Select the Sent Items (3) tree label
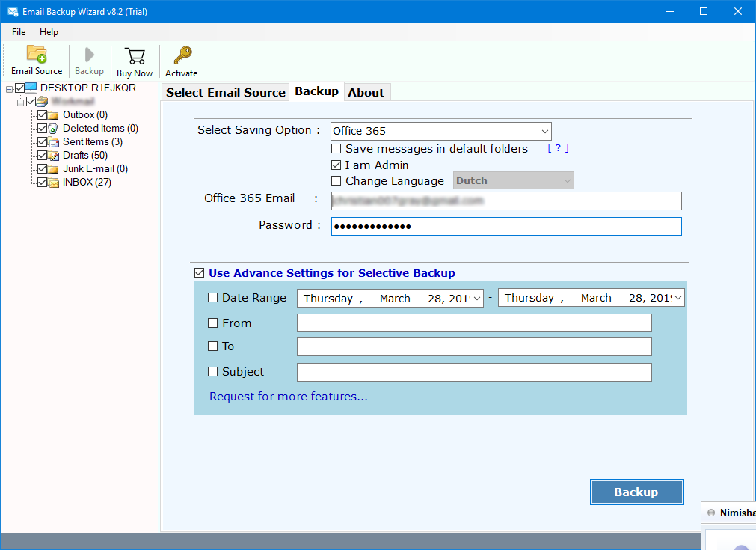The width and height of the screenshot is (756, 550). pyautogui.click(x=93, y=142)
